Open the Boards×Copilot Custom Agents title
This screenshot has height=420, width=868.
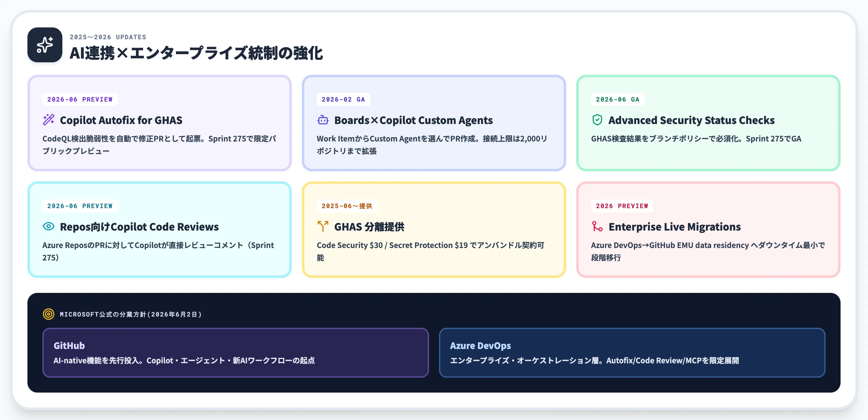413,120
